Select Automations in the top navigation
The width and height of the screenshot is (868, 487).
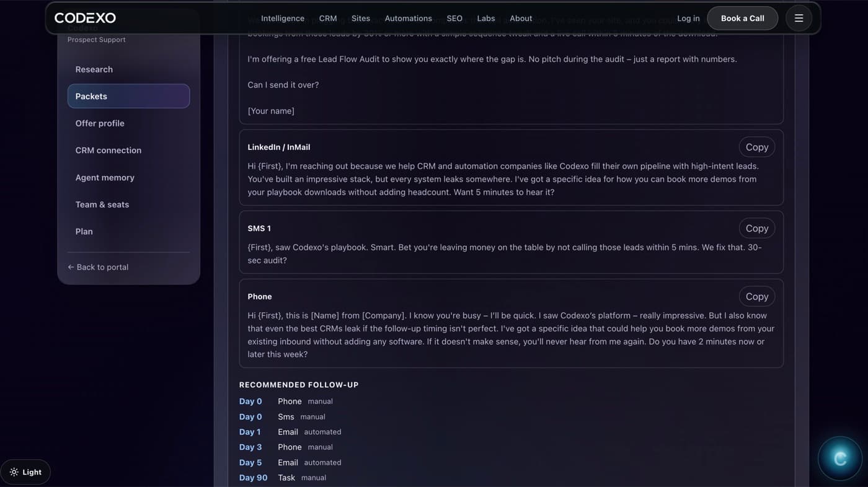pos(408,18)
